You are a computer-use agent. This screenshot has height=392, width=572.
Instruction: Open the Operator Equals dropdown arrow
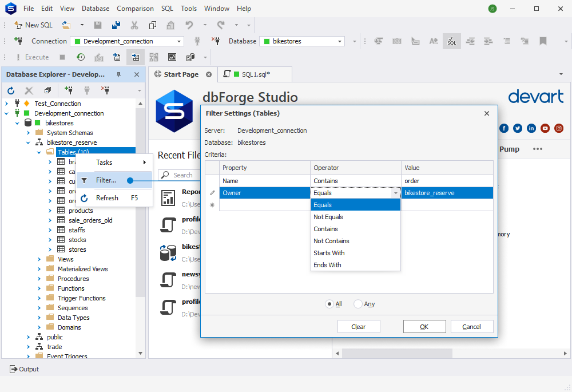(x=395, y=193)
